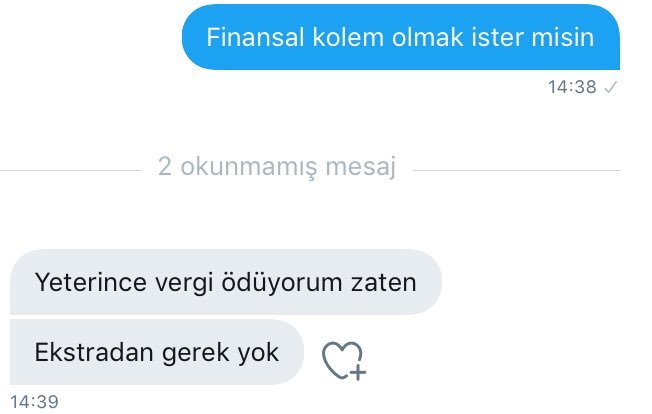The height and width of the screenshot is (414, 652).
Task: Click the sent checkmark beside 14:38
Action: (x=610, y=87)
